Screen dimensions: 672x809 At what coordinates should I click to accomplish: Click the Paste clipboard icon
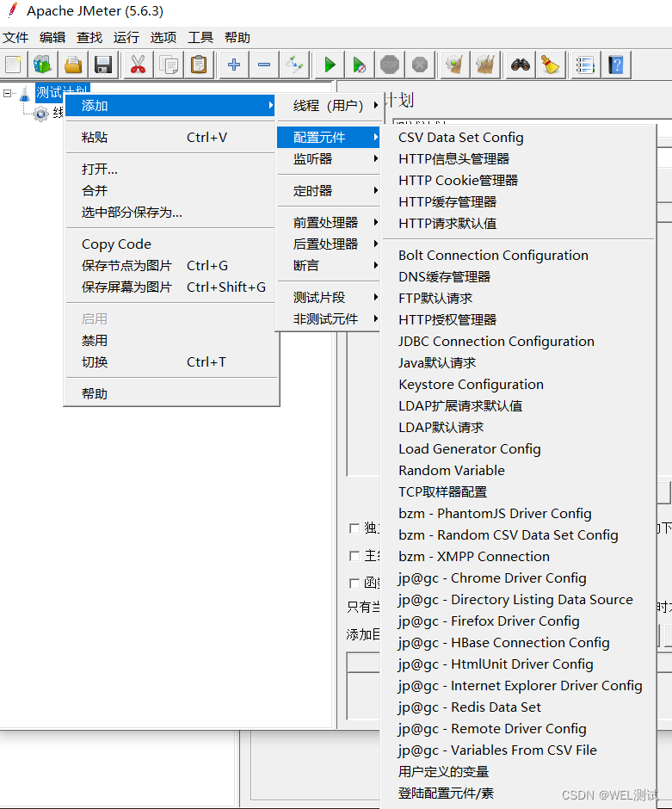click(x=199, y=65)
